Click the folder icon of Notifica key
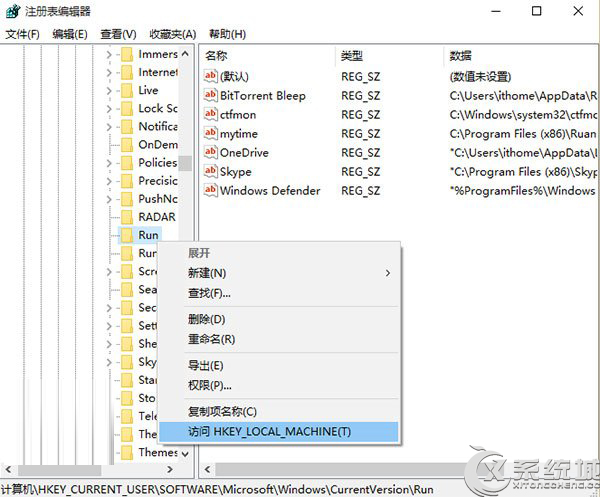Screen dimensions: 600x497 pyautogui.click(x=127, y=126)
